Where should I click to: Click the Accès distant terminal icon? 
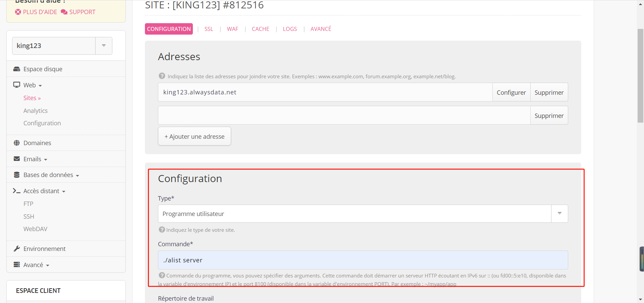(x=16, y=191)
